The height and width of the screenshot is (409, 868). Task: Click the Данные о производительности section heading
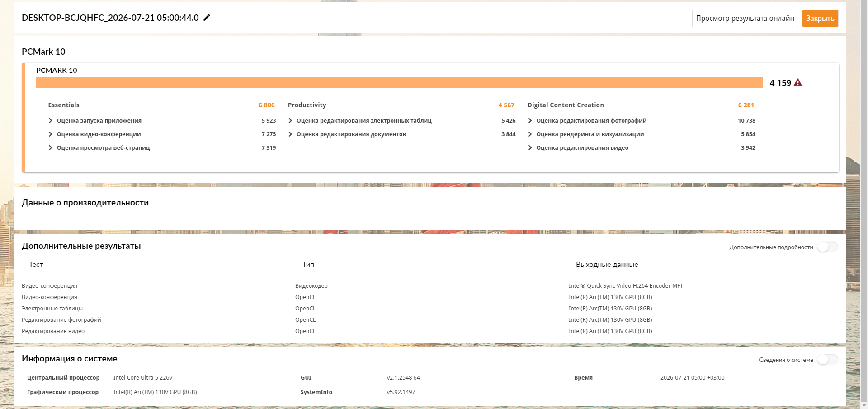point(85,203)
